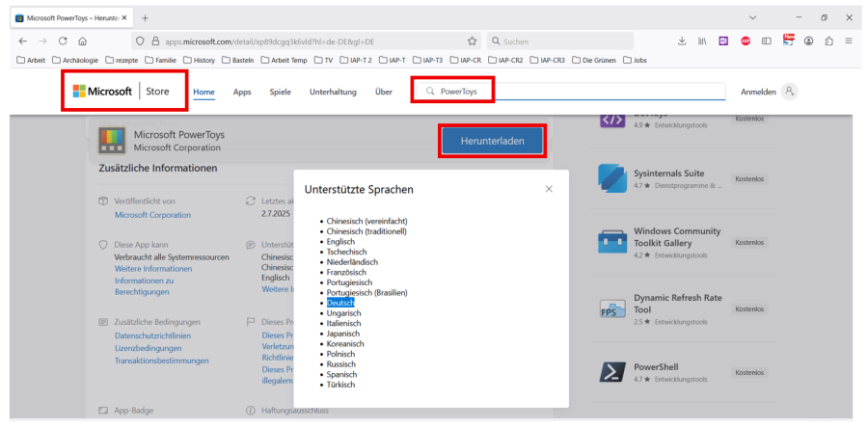This screenshot has height=428, width=868.
Task: Click Anmelden to sign in
Action: pos(758,93)
